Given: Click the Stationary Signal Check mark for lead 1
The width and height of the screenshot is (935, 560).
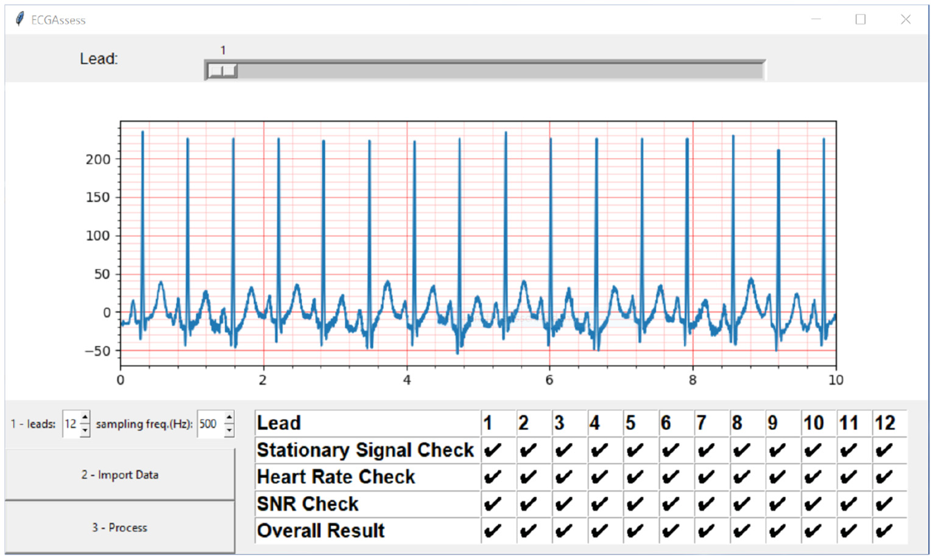Looking at the screenshot, I should [492, 450].
